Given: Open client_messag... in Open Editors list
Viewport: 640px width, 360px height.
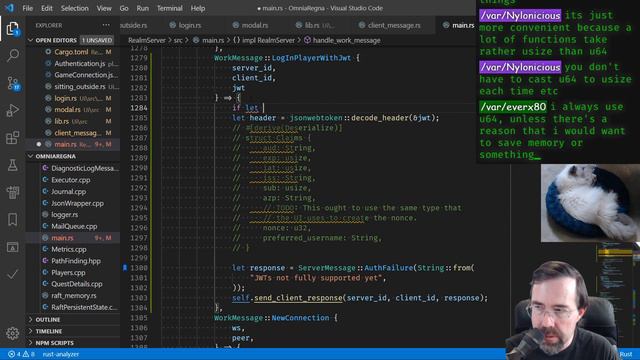Looking at the screenshot, I should tap(73, 133).
